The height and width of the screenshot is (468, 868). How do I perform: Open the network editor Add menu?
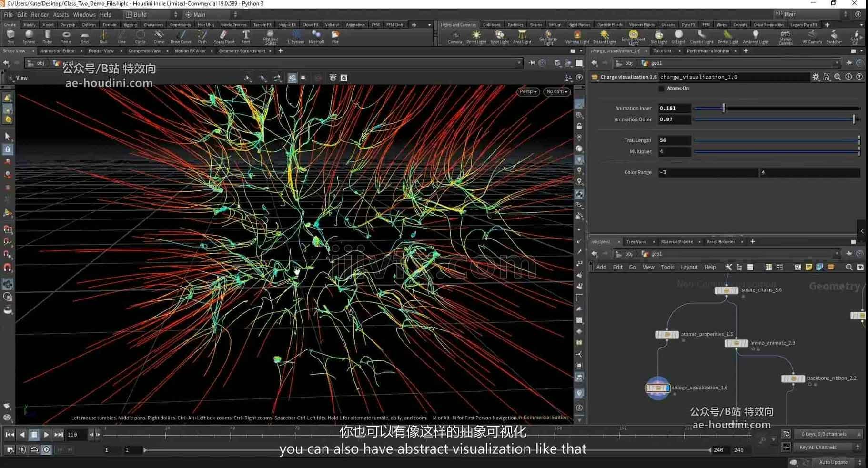(601, 267)
